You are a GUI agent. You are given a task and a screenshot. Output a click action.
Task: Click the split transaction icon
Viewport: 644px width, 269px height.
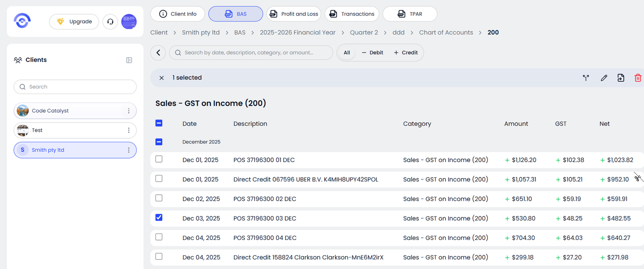(x=586, y=78)
